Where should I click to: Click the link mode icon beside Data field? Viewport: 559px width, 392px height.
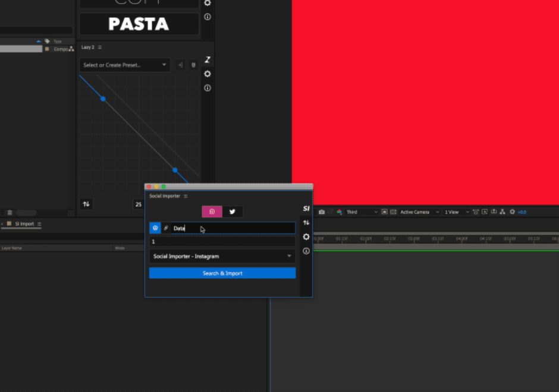click(166, 228)
